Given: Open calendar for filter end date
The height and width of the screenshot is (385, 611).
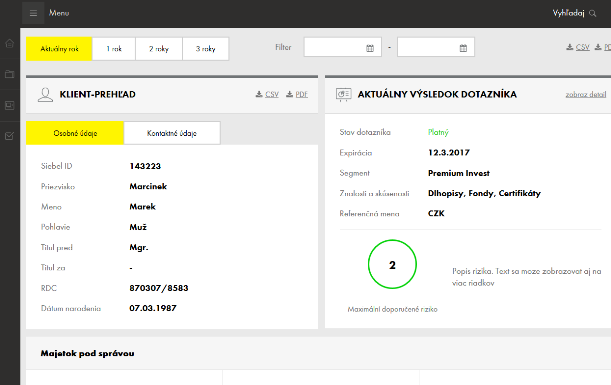Looking at the screenshot, I should [x=463, y=48].
